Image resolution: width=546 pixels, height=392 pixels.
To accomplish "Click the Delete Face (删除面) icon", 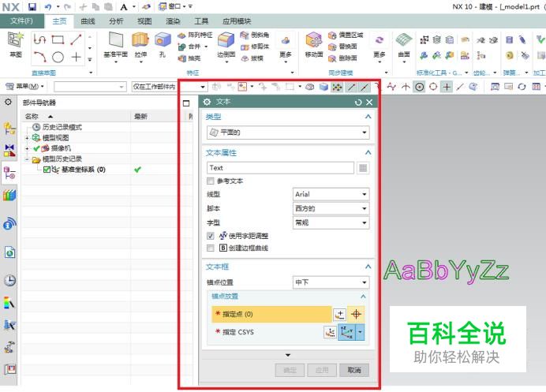I will coord(332,58).
